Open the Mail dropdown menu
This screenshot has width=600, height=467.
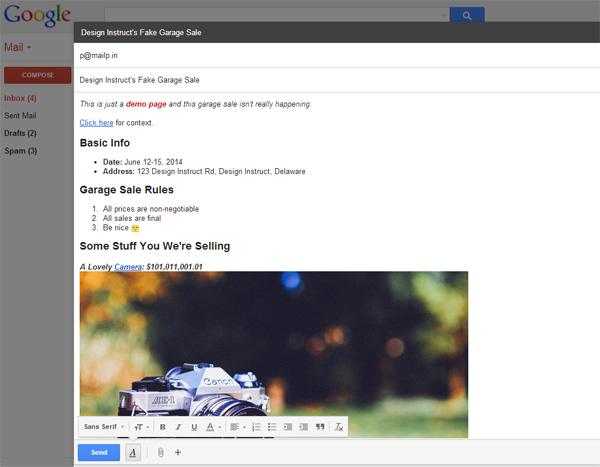point(18,47)
